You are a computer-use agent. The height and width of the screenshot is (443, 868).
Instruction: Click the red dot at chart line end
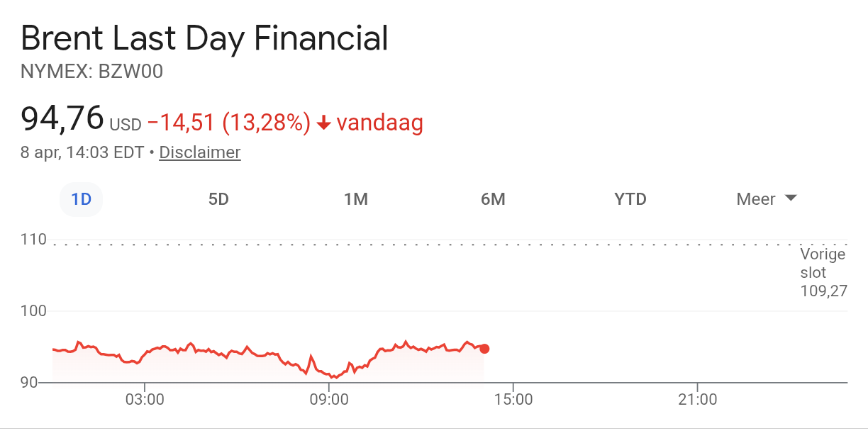484,349
